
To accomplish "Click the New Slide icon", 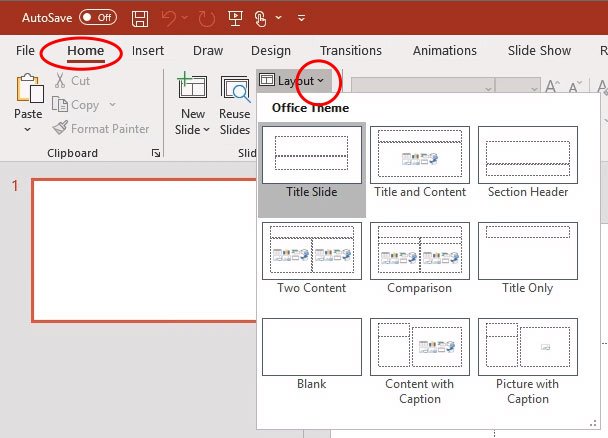I will click(192, 90).
